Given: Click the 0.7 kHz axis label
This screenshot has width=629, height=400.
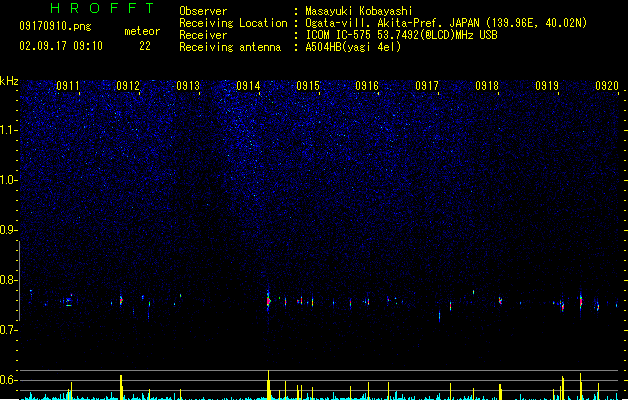Looking at the screenshot, I should [x=9, y=330].
